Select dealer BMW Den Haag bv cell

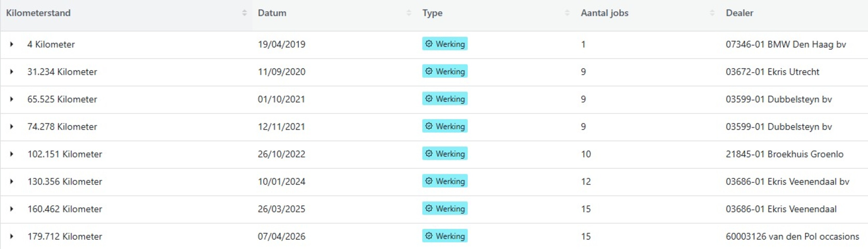point(786,44)
